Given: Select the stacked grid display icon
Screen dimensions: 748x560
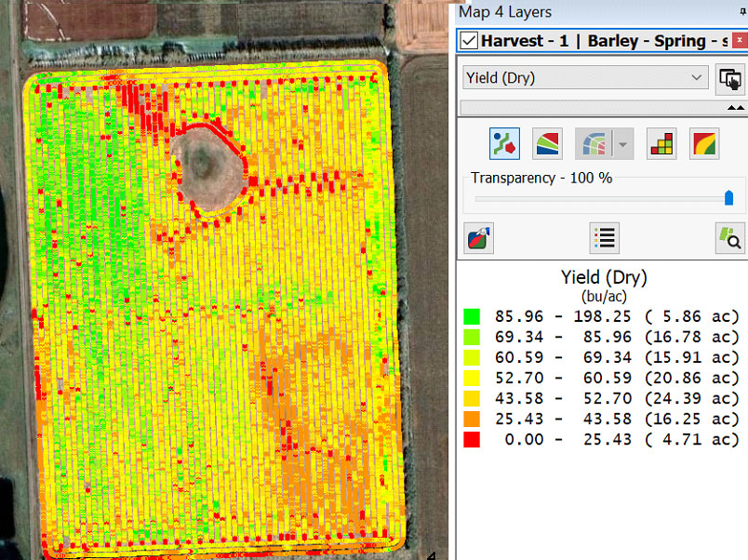Looking at the screenshot, I should 661,144.
